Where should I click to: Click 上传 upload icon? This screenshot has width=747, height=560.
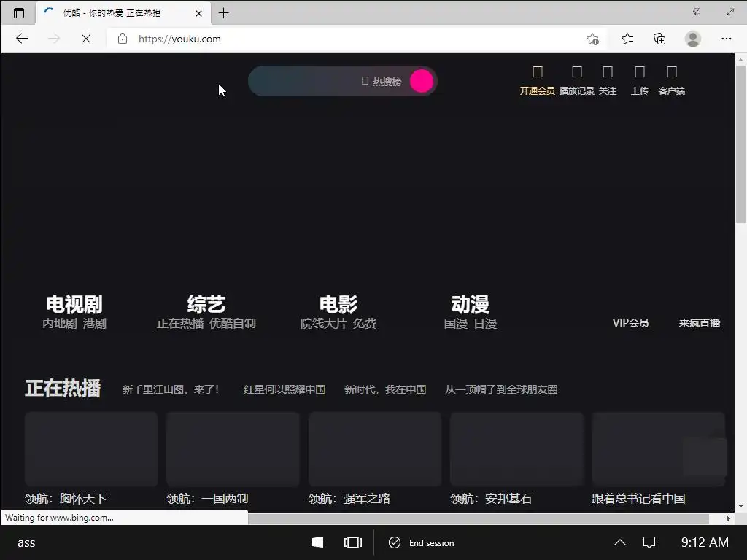click(640, 72)
